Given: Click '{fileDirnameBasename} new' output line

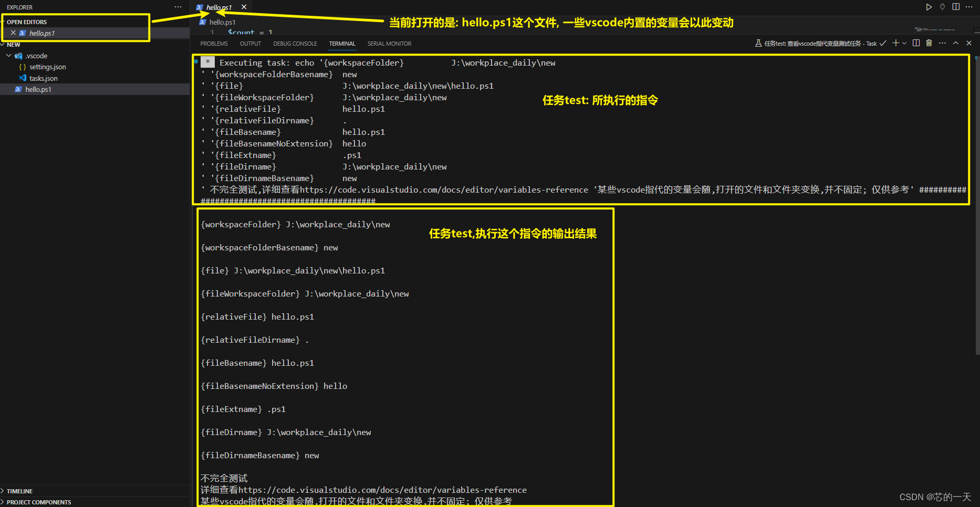Looking at the screenshot, I should click(260, 455).
